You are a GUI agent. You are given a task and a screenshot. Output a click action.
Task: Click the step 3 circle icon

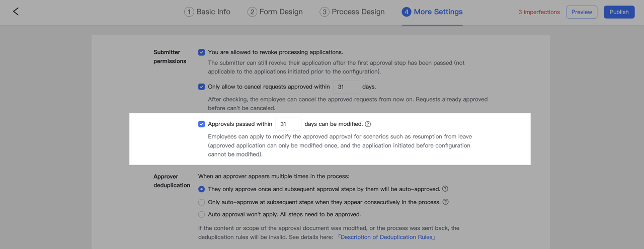point(325,12)
